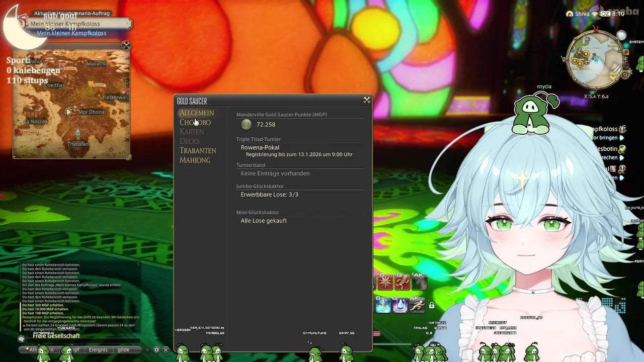The width and height of the screenshot is (644, 362).
Task: Click arrow next to 'rechen' objective
Action: pyautogui.click(x=622, y=158)
